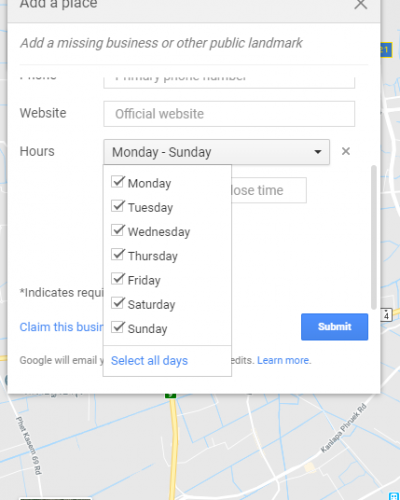
Task: Click the Claim this business link
Action: pyautogui.click(x=61, y=327)
